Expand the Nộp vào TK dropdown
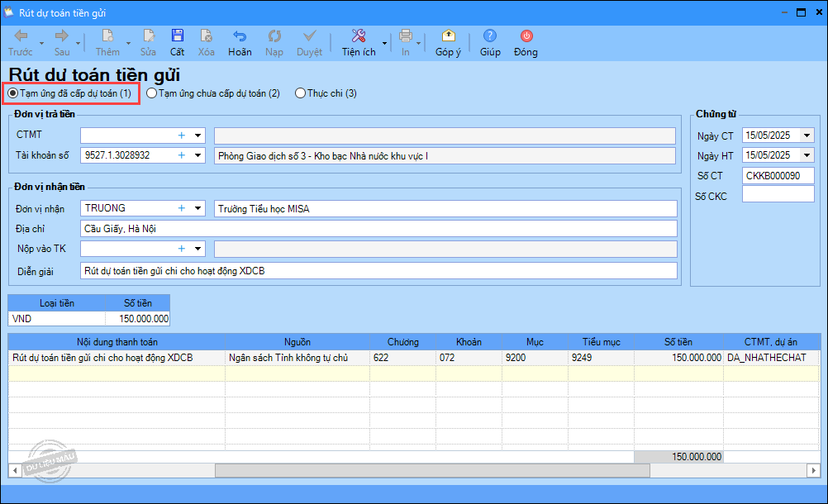828x504 pixels. click(198, 248)
